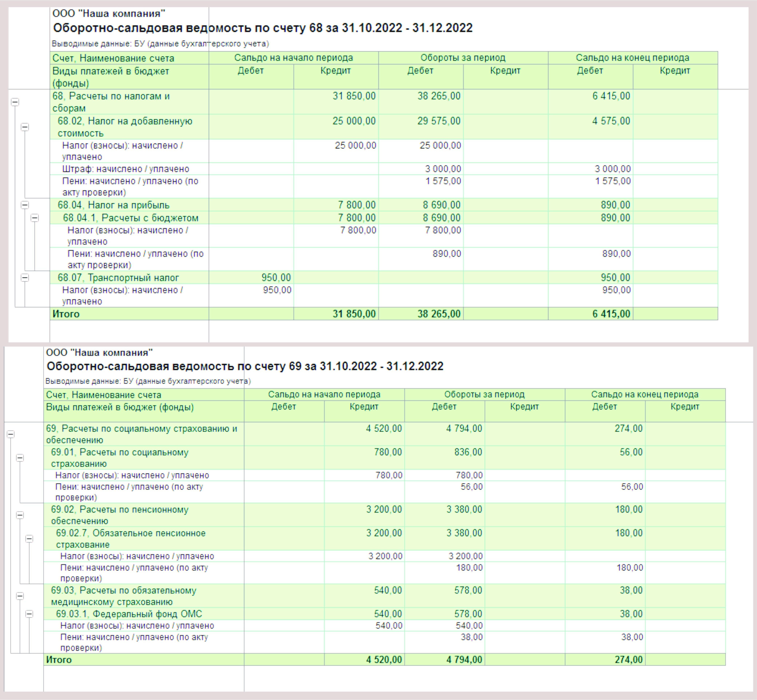Collapse the account 68 top-level group

15,102
